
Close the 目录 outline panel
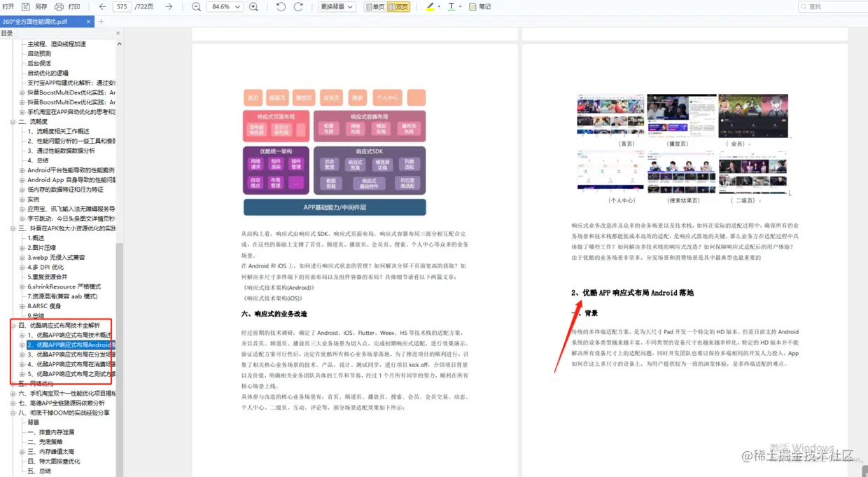(118, 33)
